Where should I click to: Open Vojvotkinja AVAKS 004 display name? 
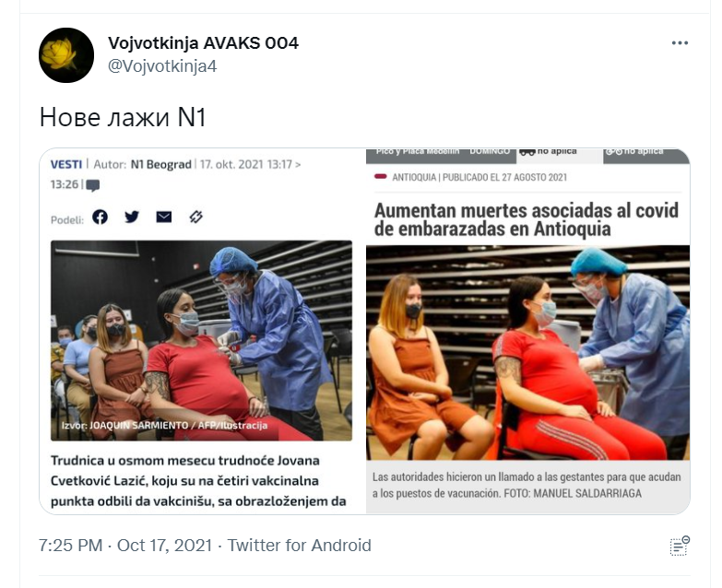coord(203,43)
